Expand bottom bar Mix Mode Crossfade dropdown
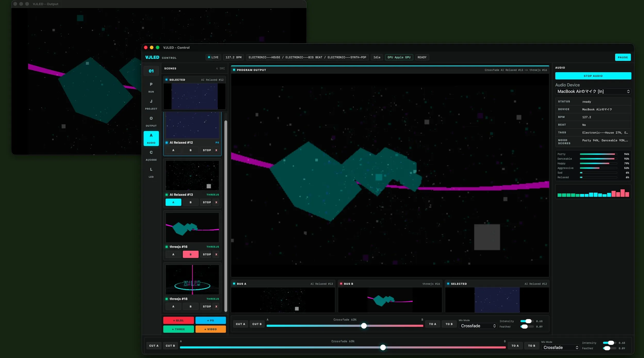The height and width of the screenshot is (358, 644). tap(561, 347)
